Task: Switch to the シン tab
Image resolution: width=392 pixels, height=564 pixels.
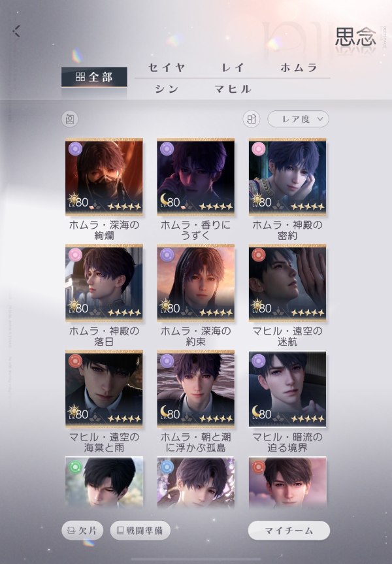Action: (167, 89)
